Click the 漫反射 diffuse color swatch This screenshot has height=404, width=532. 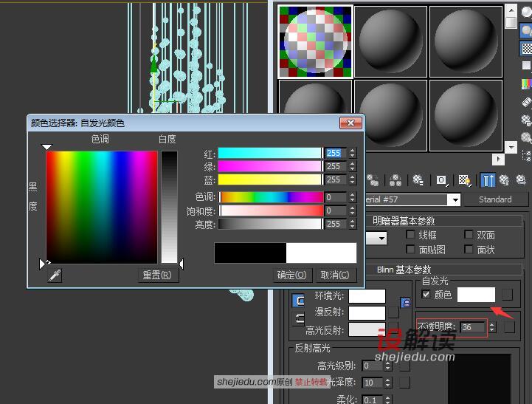tap(367, 313)
